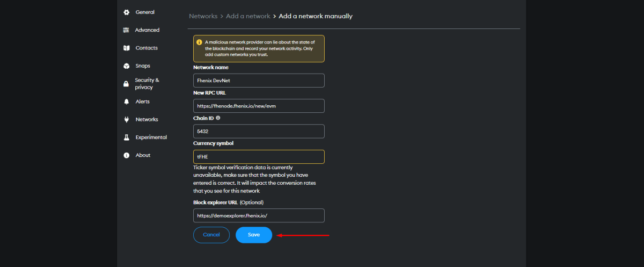The image size is (644, 267).
Task: Click the Chain ID info tooltip icon
Action: tap(218, 118)
